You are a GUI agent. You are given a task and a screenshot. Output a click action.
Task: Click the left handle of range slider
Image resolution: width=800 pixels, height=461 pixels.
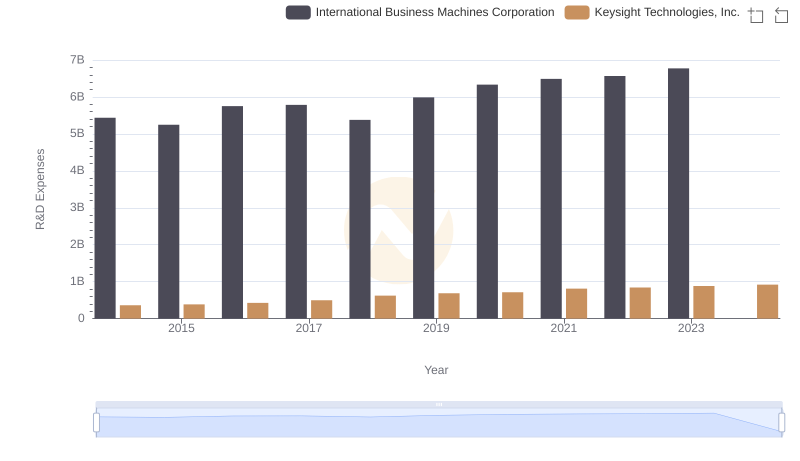(96, 423)
